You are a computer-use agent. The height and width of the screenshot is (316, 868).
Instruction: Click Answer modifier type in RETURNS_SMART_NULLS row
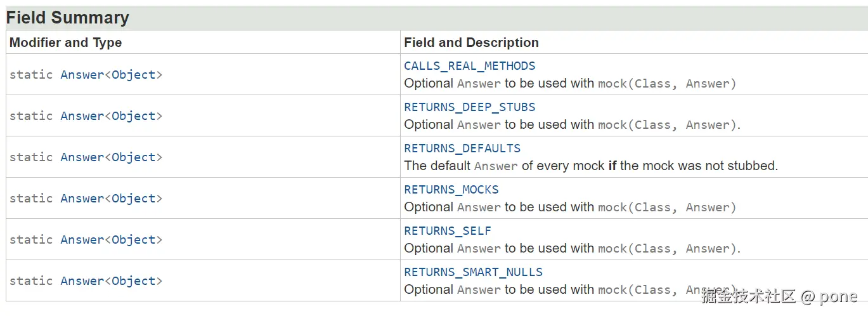[x=82, y=281]
